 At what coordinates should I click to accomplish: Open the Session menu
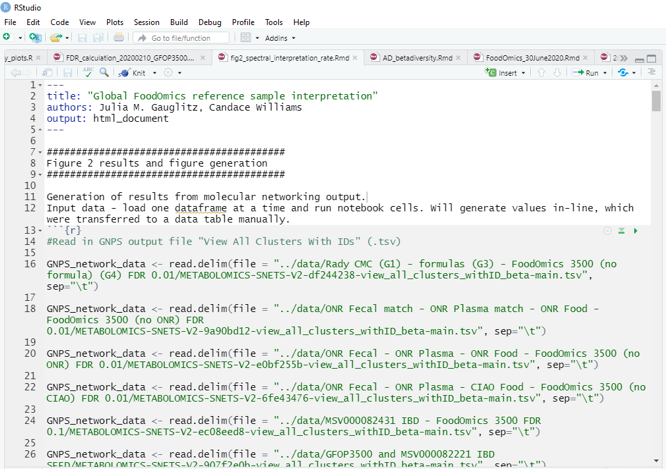[147, 22]
